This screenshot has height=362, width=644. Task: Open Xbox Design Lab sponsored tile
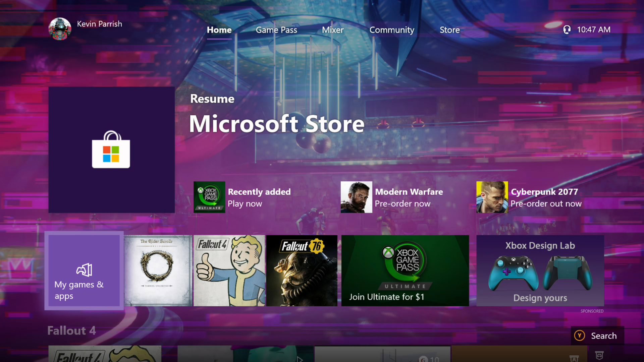tap(540, 270)
